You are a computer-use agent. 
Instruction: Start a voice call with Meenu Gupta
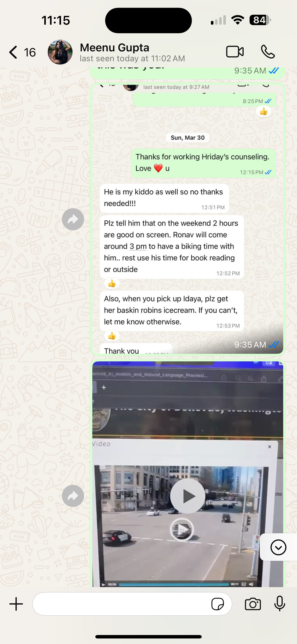(x=268, y=52)
